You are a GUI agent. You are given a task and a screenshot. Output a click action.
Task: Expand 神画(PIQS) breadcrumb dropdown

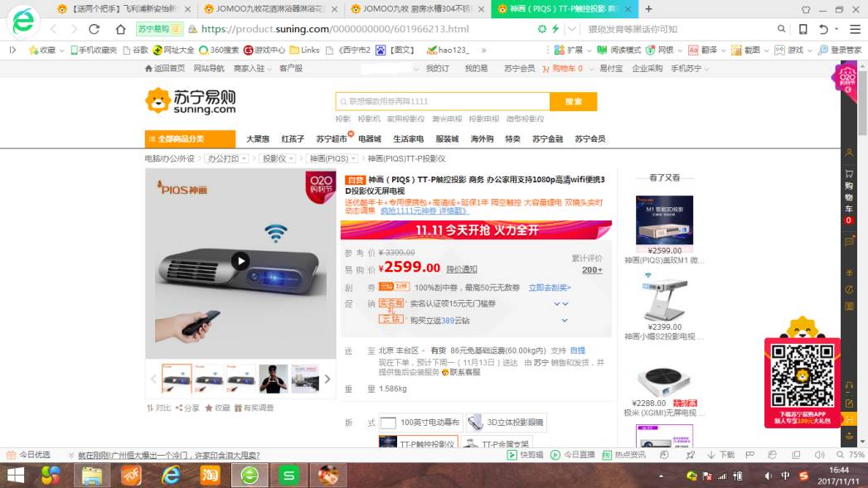(332, 159)
